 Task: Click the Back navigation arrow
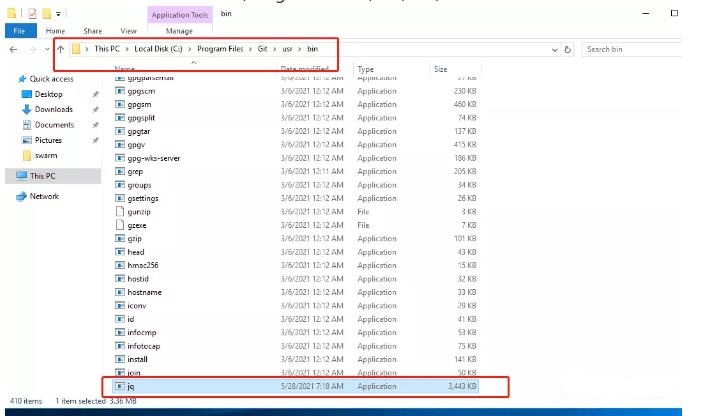point(12,49)
